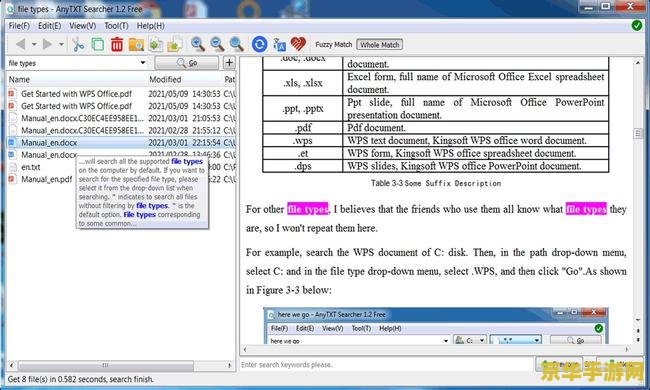Click the preview horizontal scrollbar left arrow
Viewport: 650px width, 390px height.
[x=245, y=349]
